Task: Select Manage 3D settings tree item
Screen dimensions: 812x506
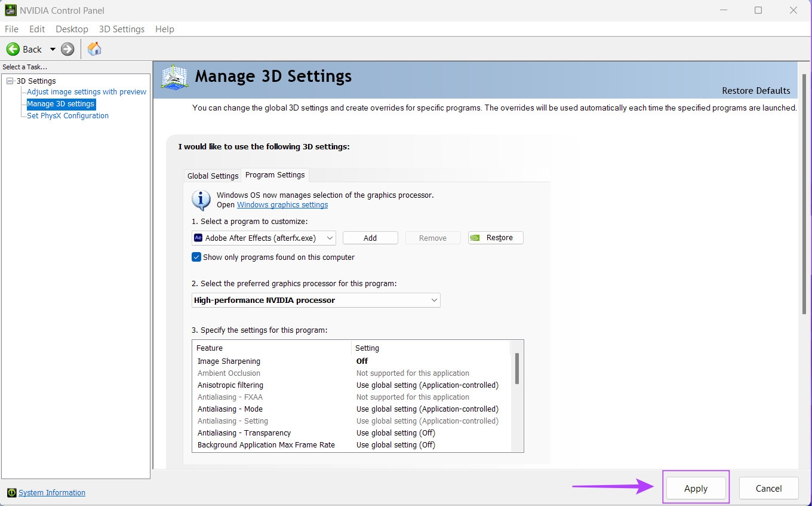Action: [x=61, y=104]
